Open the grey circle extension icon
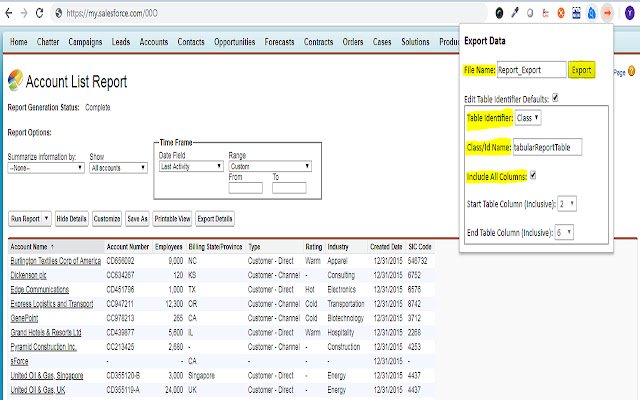640x400 pixels. (530, 13)
